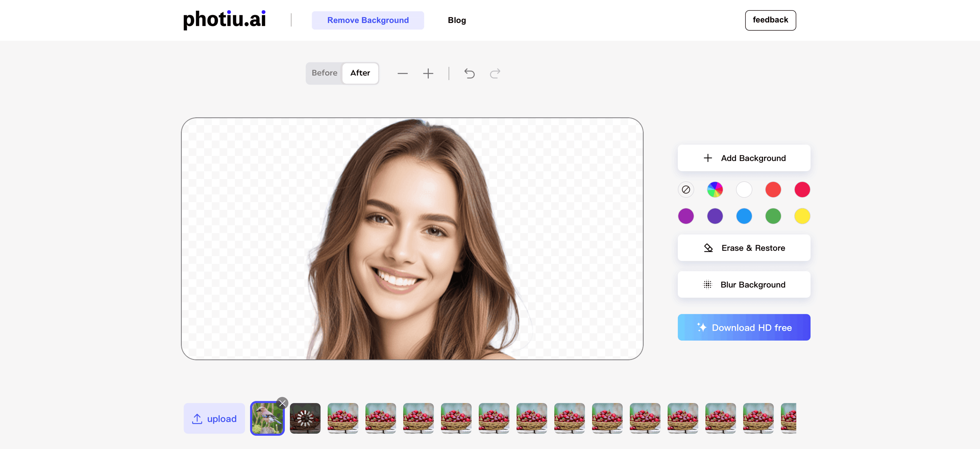Click the upload image button
This screenshot has width=980, height=449.
[x=214, y=419]
